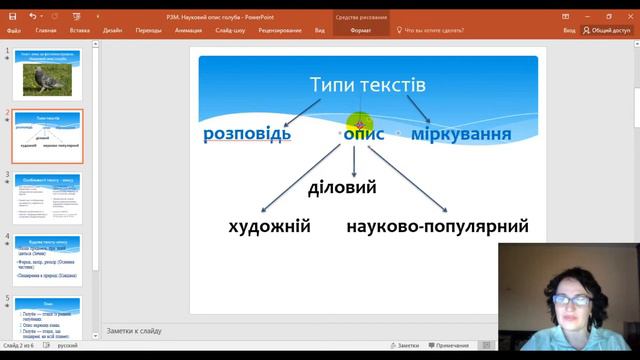
Task: Click 'Слайд 2 из 6' status indicator
Action: pos(18,345)
